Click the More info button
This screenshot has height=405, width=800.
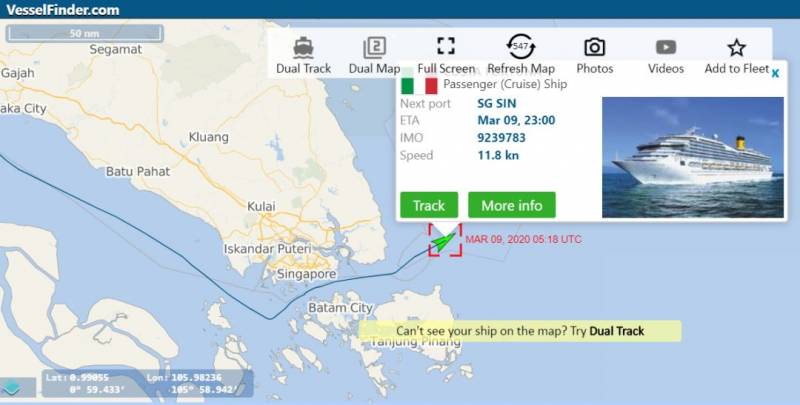tap(512, 205)
